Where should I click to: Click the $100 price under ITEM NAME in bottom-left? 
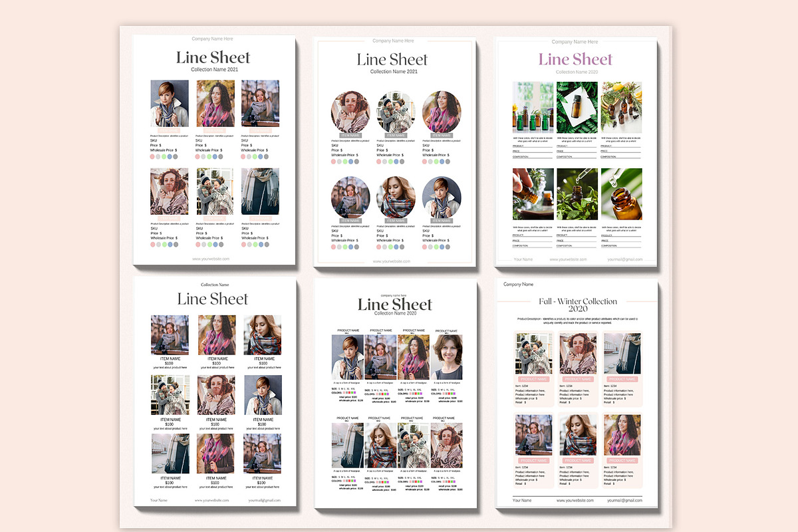pyautogui.click(x=170, y=364)
